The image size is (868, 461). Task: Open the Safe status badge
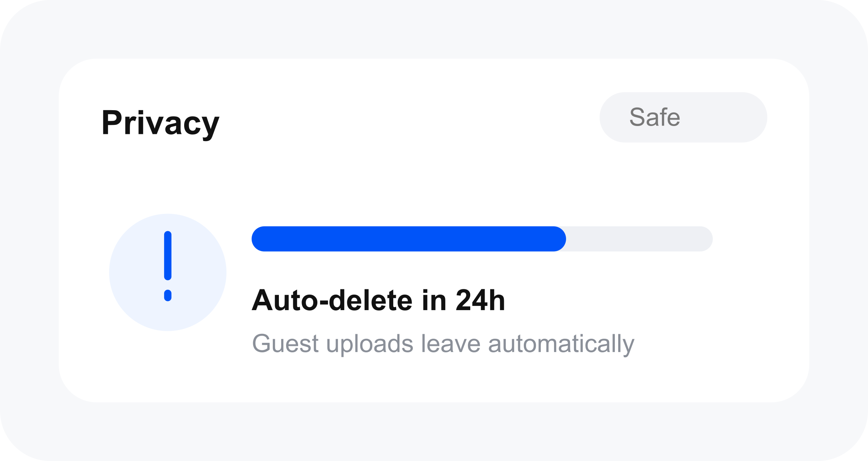[x=683, y=117]
